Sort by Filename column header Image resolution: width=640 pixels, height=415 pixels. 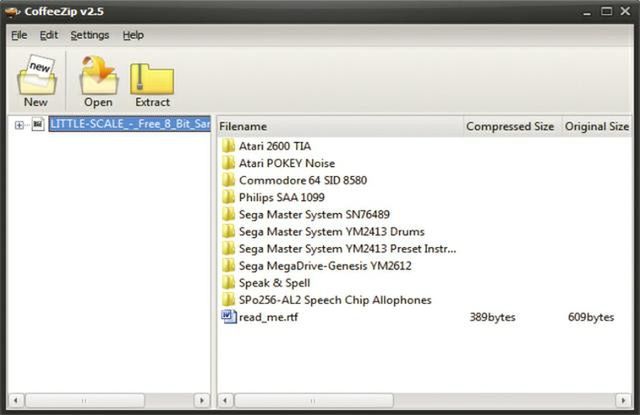pos(340,126)
